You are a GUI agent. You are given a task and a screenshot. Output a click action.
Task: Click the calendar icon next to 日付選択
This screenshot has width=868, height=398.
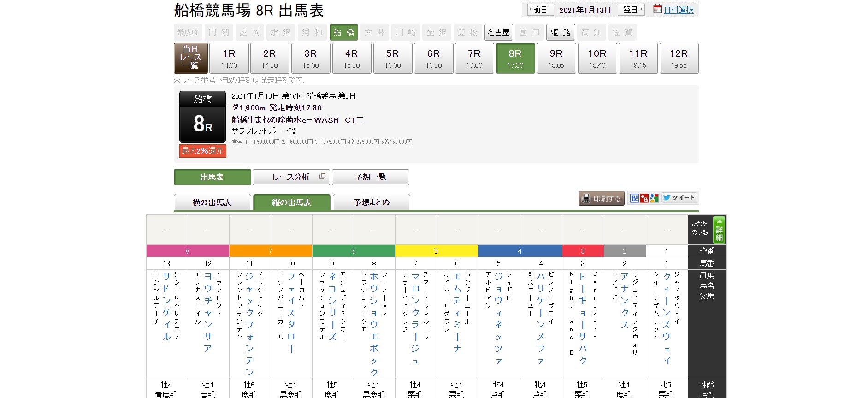pyautogui.click(x=657, y=9)
